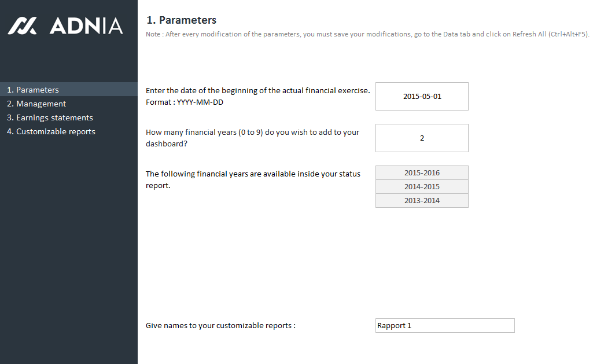Open 4. Customizable reports page
This screenshot has height=364, width=604.
pyautogui.click(x=51, y=131)
